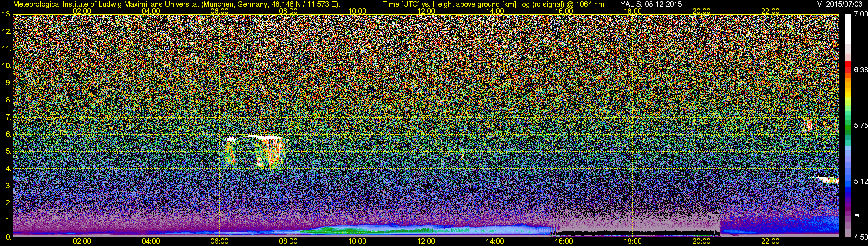Click the 14:00 label on the upper time axis

(x=495, y=11)
